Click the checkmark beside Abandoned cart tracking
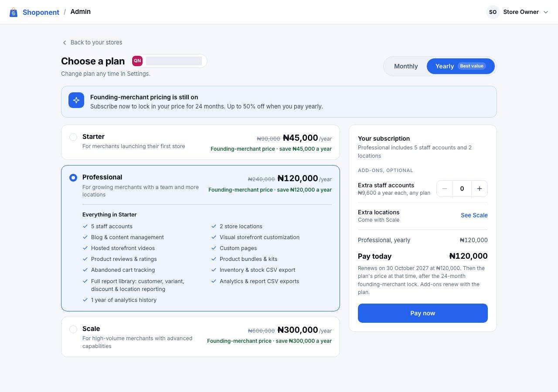The width and height of the screenshot is (558, 392). coord(85,270)
